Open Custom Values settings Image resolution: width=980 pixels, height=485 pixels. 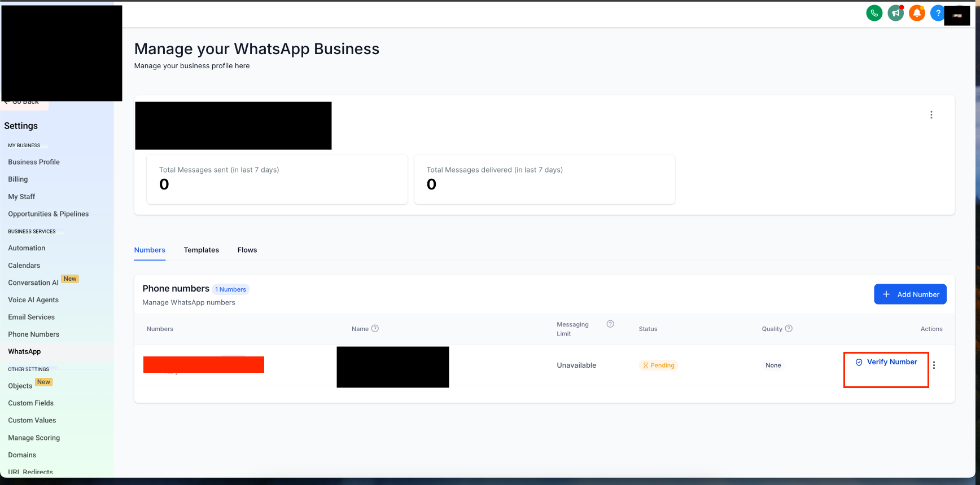coord(32,421)
